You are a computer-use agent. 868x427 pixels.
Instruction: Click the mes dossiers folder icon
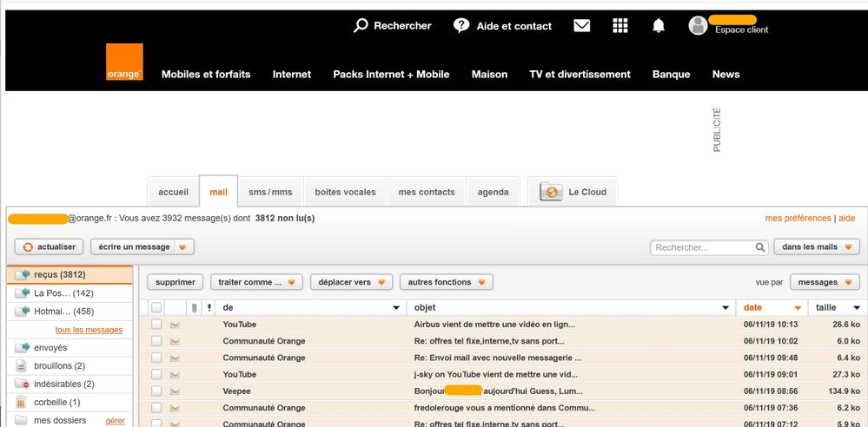[x=21, y=420]
